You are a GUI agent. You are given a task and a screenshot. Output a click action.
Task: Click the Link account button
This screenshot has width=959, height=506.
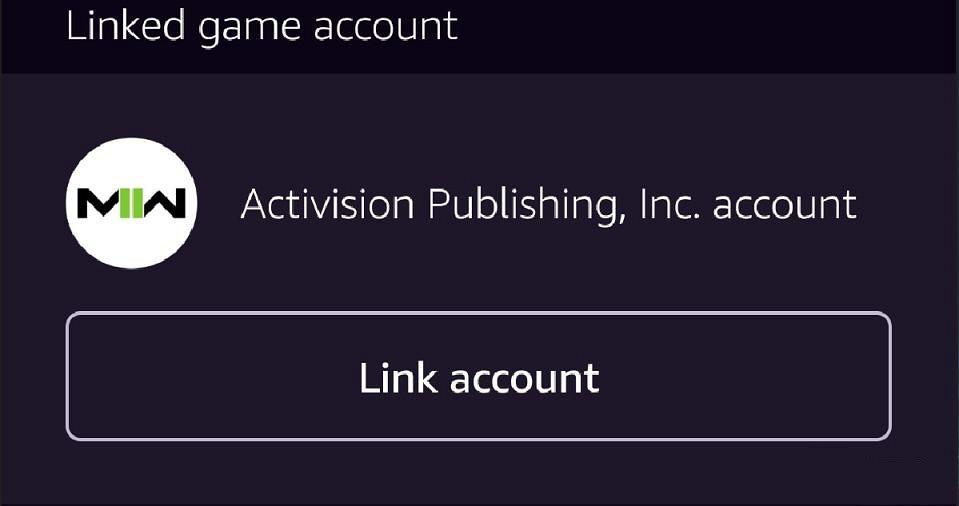point(478,377)
